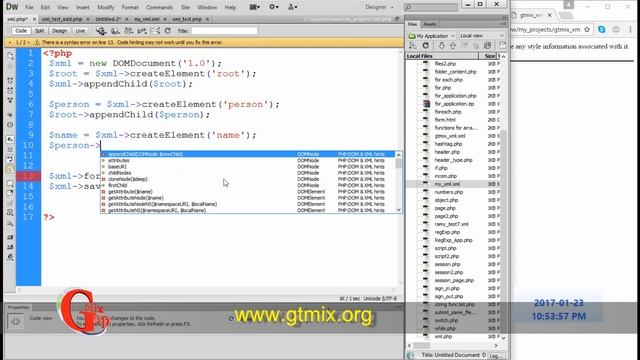Image resolution: width=640 pixels, height=360 pixels.
Task: Click the connect to remote server icon
Action: click(413, 46)
